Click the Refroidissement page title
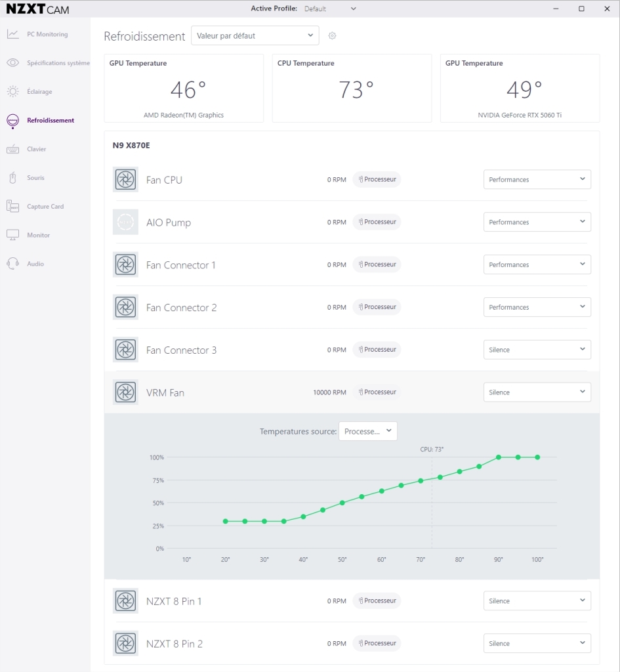The image size is (620, 672). 144,37
